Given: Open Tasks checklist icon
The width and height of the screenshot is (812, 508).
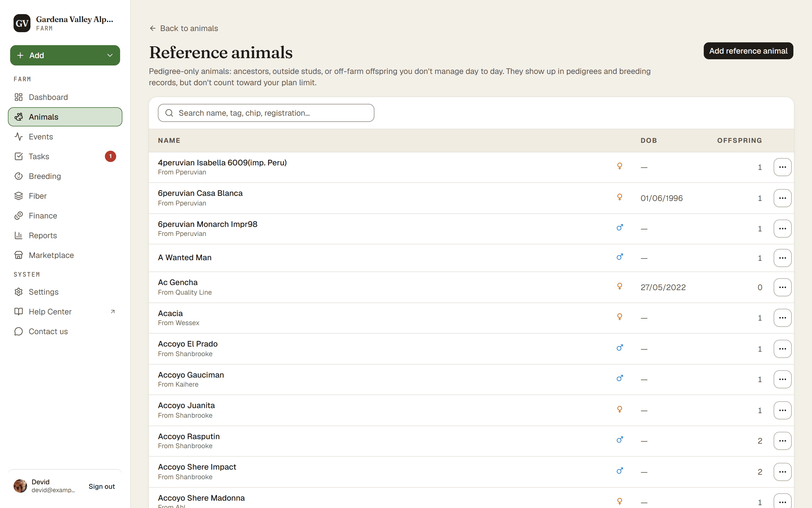Looking at the screenshot, I should [x=18, y=156].
